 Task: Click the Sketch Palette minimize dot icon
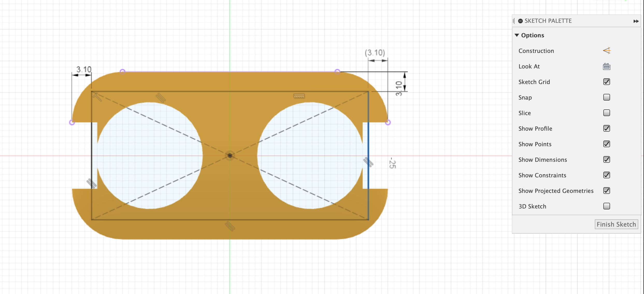pyautogui.click(x=520, y=21)
